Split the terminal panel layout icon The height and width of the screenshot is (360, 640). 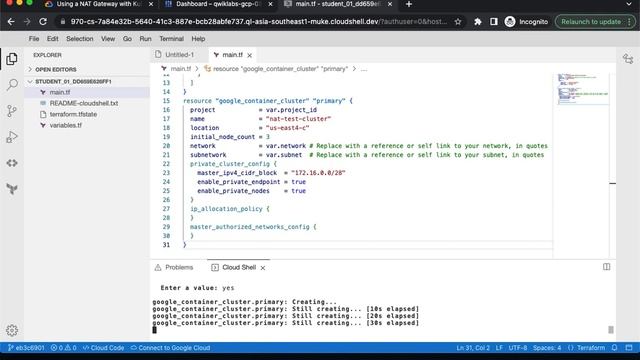[607, 267]
